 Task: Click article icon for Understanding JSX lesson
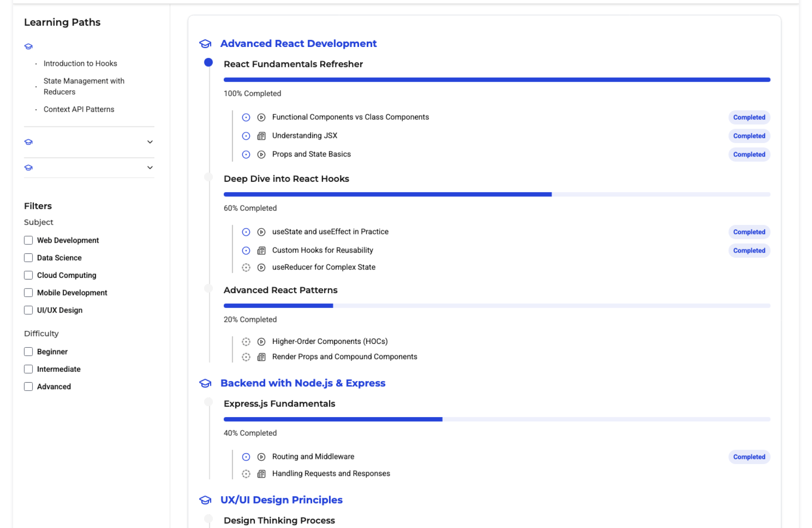pos(261,136)
